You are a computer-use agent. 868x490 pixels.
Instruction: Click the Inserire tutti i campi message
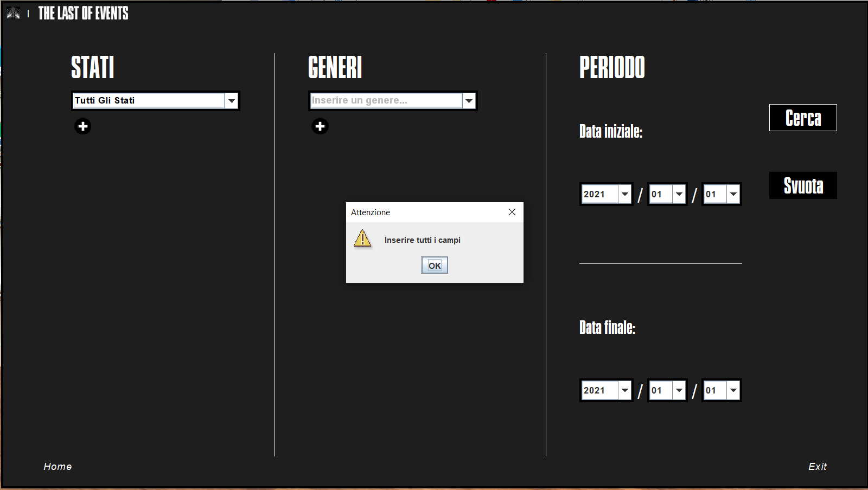pos(423,240)
